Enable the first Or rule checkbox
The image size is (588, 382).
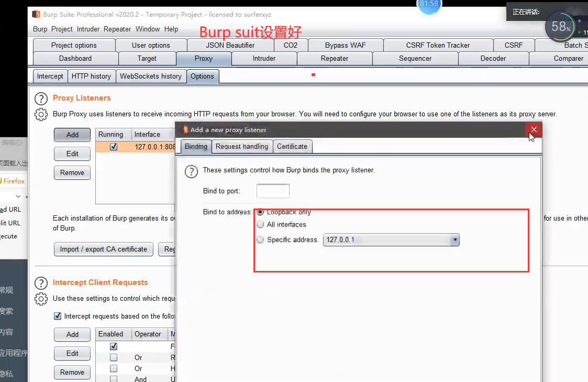pyautogui.click(x=114, y=357)
